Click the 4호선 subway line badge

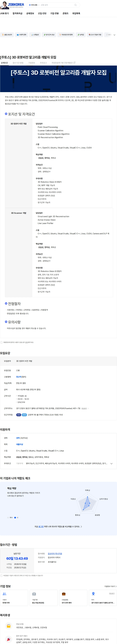point(24,415)
